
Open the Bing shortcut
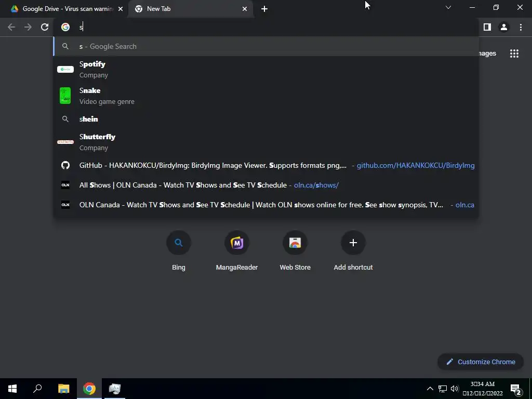179,251
